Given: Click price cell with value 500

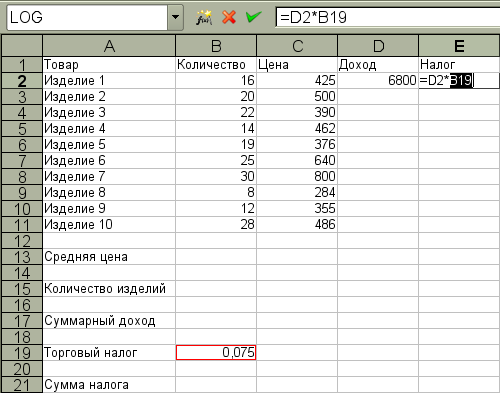Looking at the screenshot, I should click(x=297, y=97).
